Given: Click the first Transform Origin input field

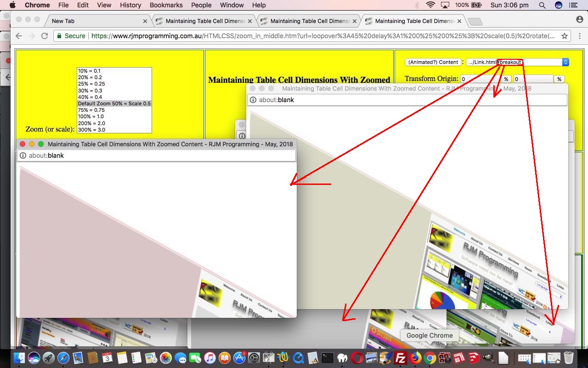Looking at the screenshot, I should (480, 79).
